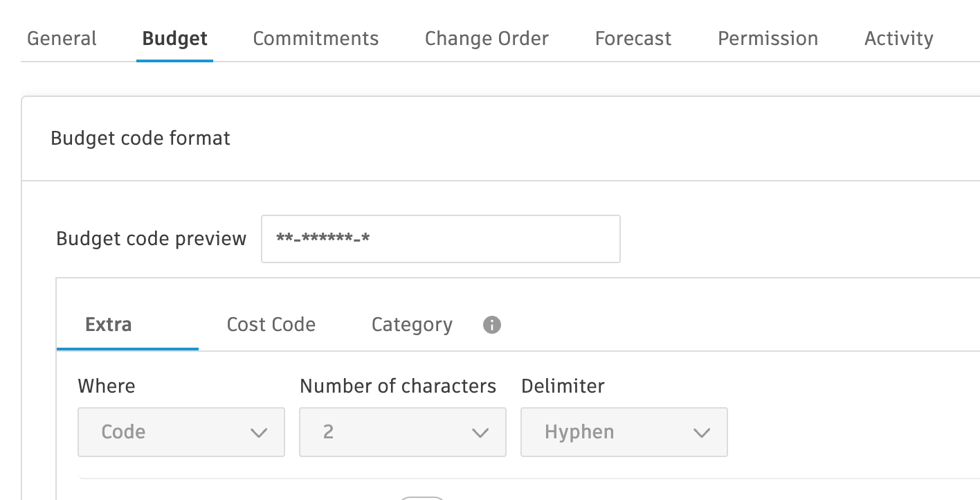
Task: Click the Budget code preview field
Action: point(440,239)
